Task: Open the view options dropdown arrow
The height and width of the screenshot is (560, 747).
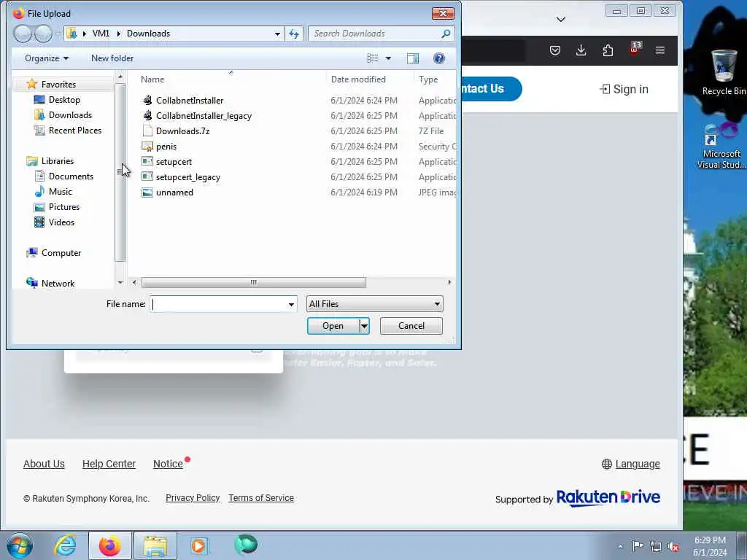Action: tap(388, 58)
